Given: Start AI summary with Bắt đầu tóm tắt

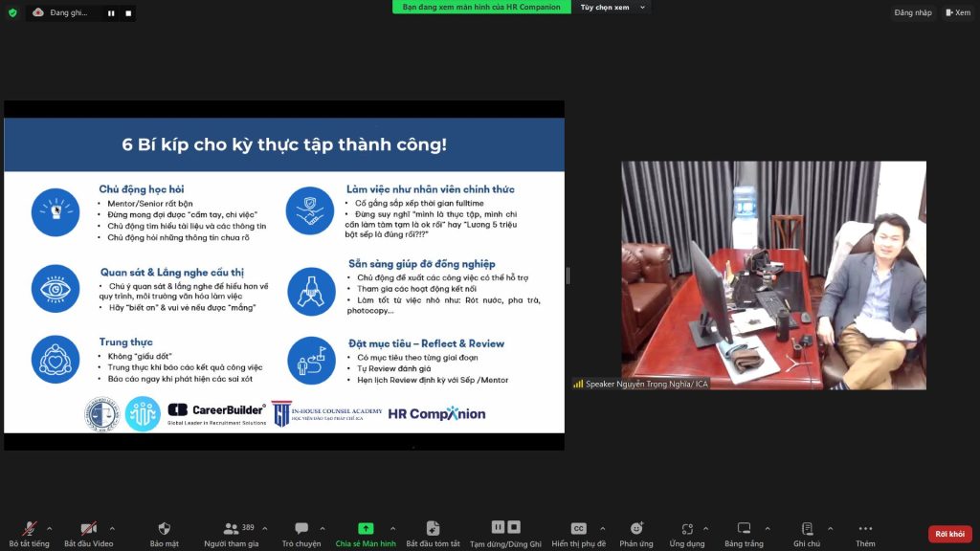Looking at the screenshot, I should [433, 529].
